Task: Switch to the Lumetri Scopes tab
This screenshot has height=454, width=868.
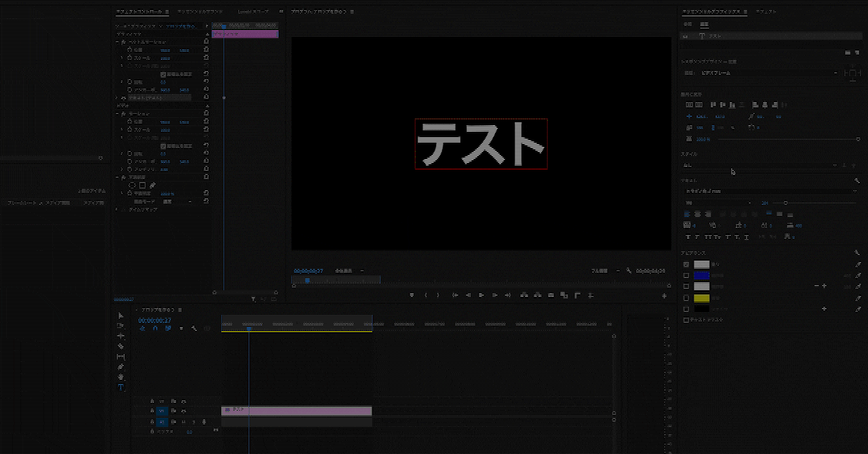Action: (x=254, y=12)
